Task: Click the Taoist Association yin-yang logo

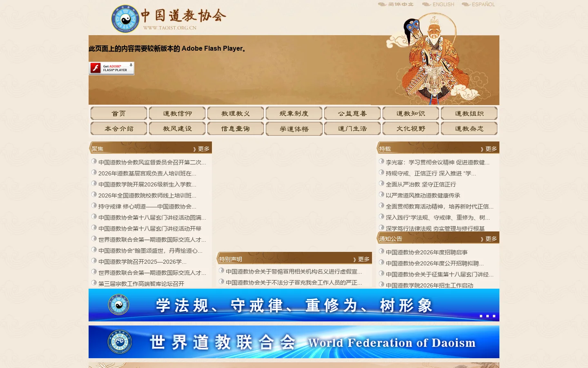Action: [x=125, y=19]
